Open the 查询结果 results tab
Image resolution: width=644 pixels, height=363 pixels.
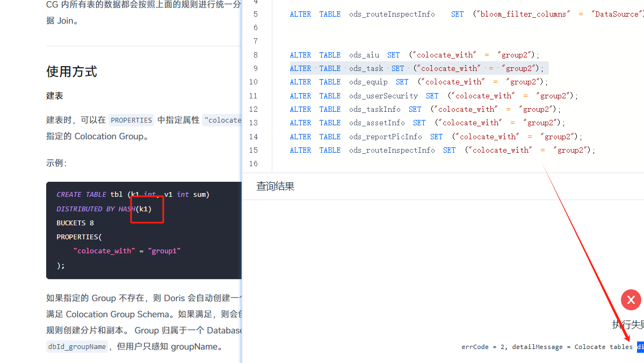click(275, 187)
